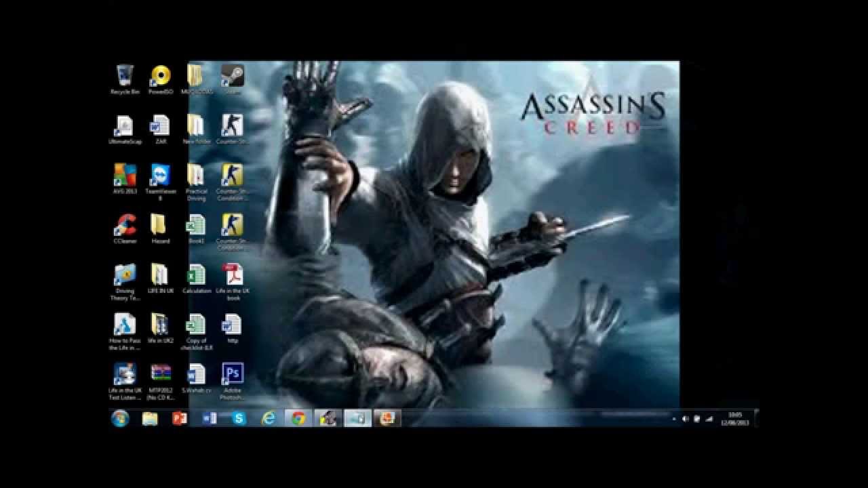Open PowerPoint from the taskbar
Image resolution: width=868 pixels, height=488 pixels.
(180, 418)
